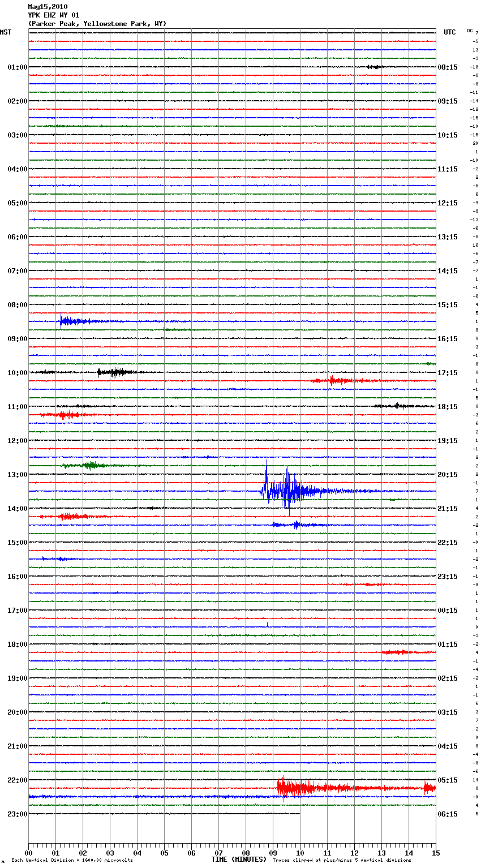Select the blue event burst on the 08:30 trace
The image size is (481, 868).
pyautogui.click(x=71, y=321)
